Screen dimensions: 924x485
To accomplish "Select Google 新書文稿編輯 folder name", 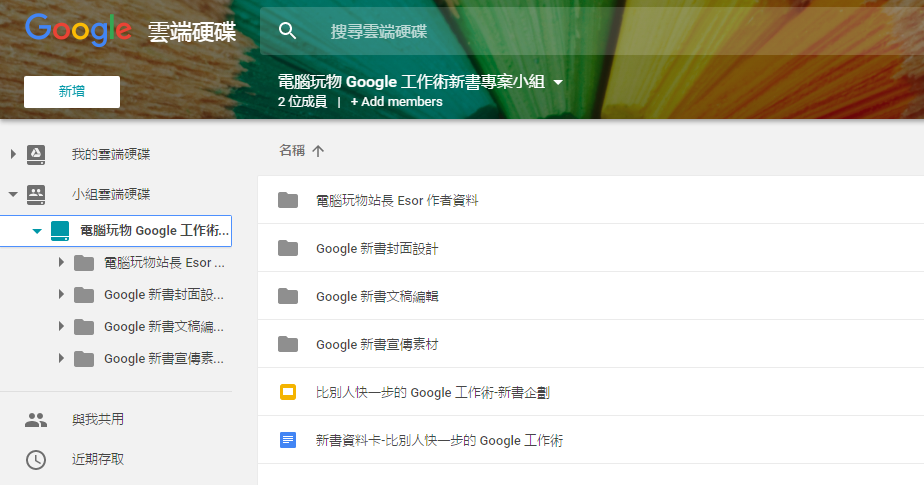I will [377, 296].
